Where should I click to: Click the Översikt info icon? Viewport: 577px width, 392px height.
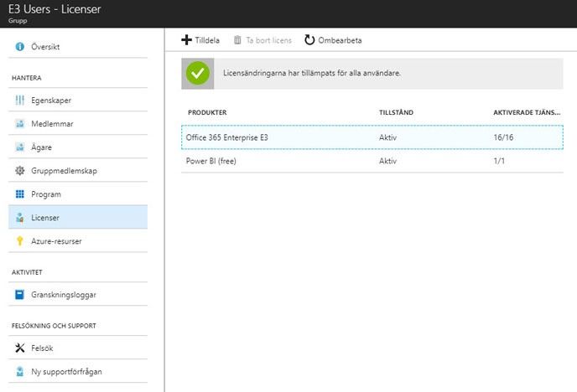[20, 47]
